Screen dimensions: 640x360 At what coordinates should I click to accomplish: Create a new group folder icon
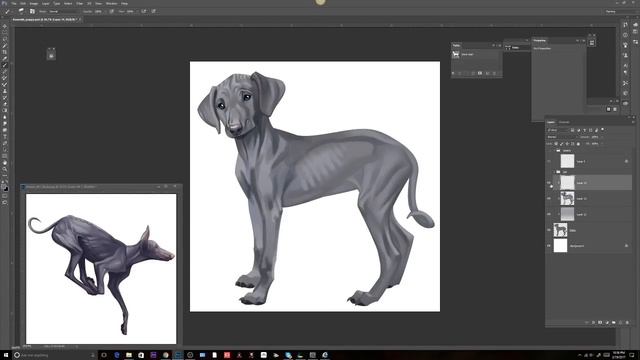613,322
